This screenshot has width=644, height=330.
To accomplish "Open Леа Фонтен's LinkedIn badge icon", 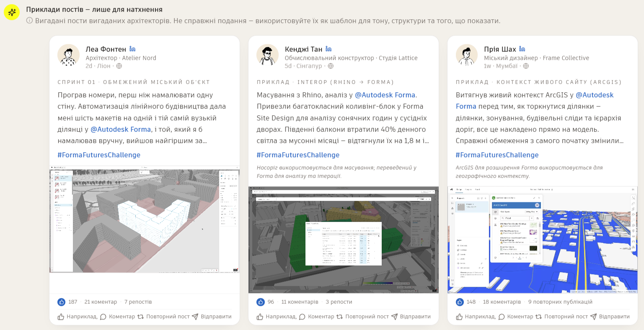I will [x=132, y=49].
